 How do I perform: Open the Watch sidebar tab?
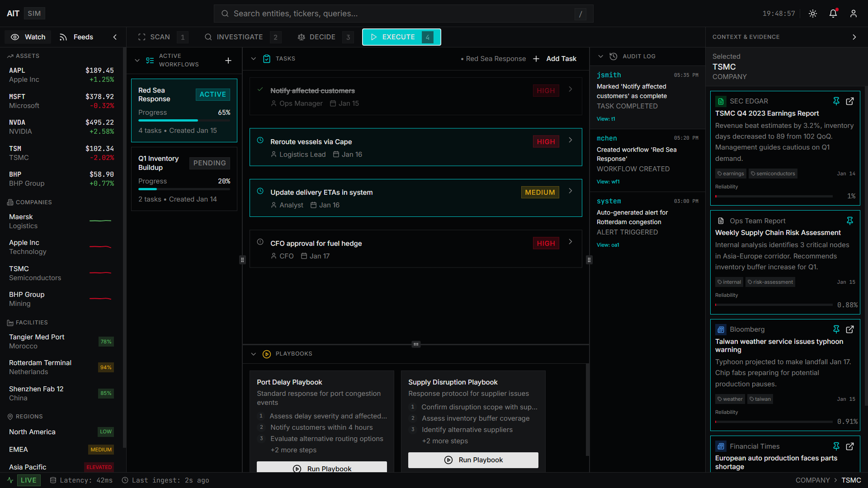click(28, 37)
